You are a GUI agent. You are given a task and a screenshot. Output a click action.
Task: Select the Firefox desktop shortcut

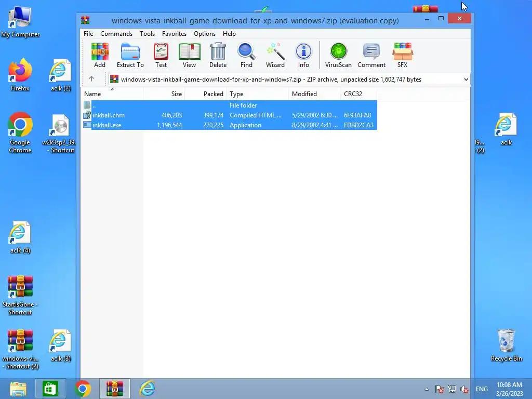click(20, 75)
